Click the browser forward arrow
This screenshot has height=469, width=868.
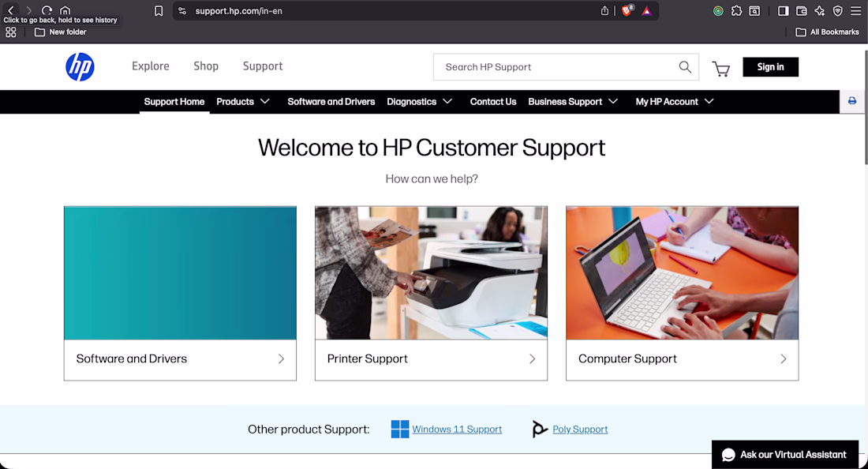coord(28,10)
